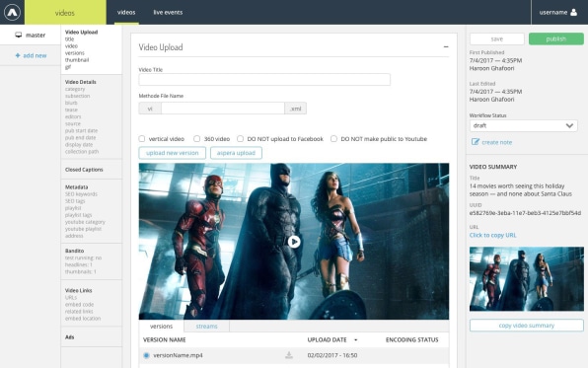
Task: Jump to Ads section in outline
Action: 69,336
